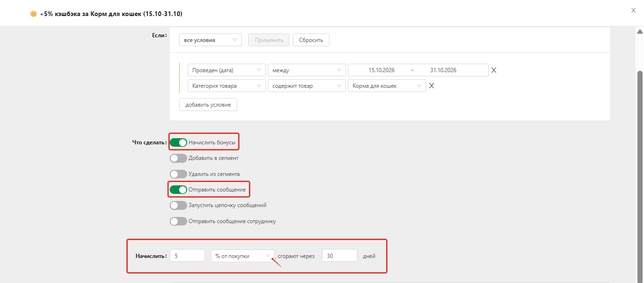
Task: Focus the bonus amount field with 5
Action: [x=187, y=256]
